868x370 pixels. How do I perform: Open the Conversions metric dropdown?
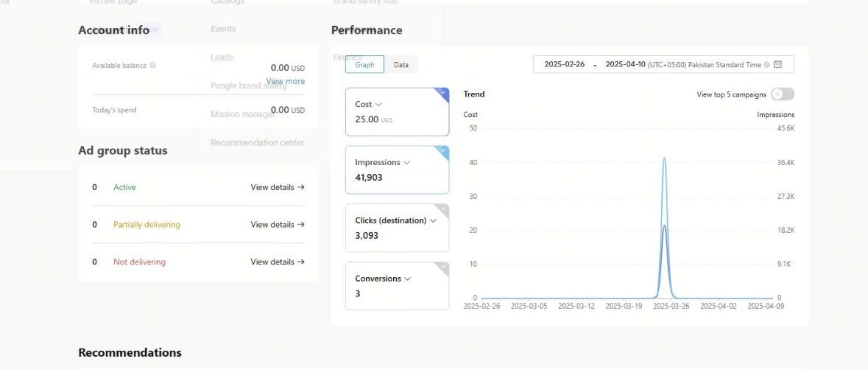[x=407, y=279]
